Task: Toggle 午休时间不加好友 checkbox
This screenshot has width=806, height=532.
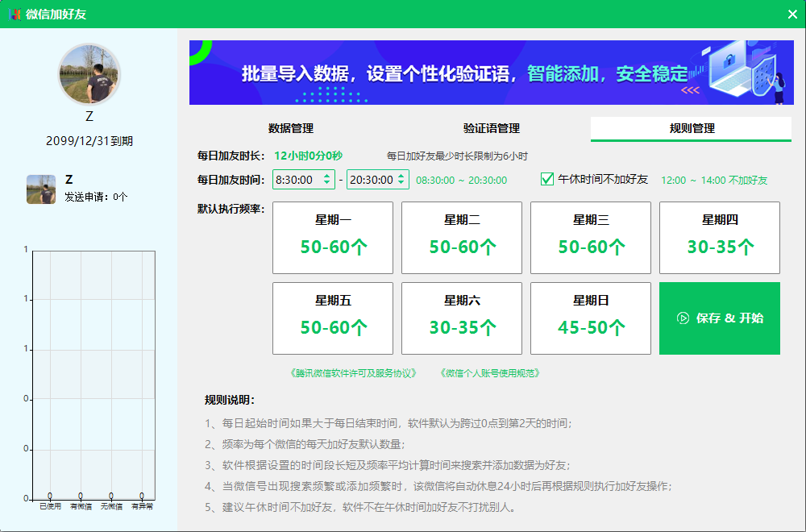Action: point(547,179)
